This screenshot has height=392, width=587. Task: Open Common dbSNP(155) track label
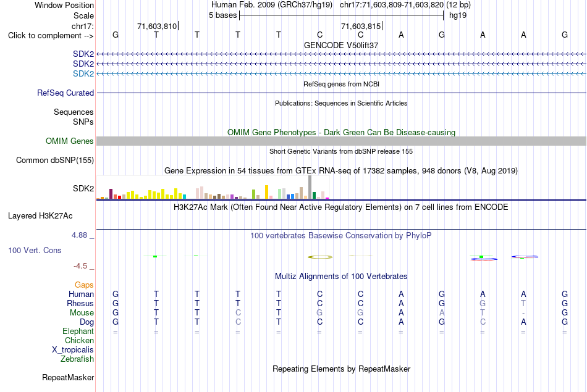click(x=54, y=160)
